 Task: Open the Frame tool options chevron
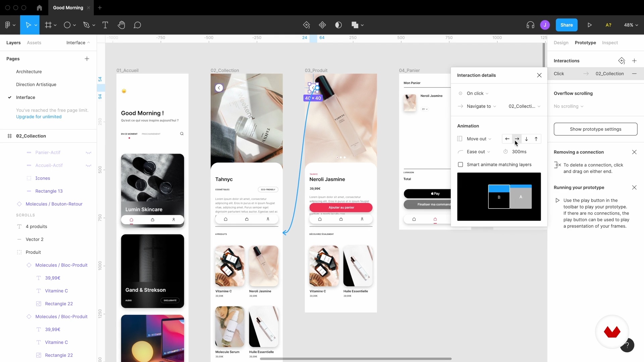tap(55, 25)
